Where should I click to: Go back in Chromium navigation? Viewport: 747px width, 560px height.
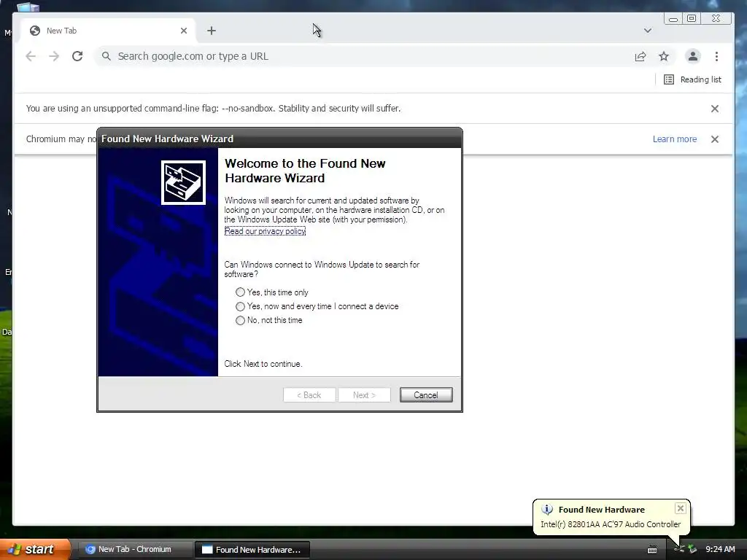[x=31, y=56]
